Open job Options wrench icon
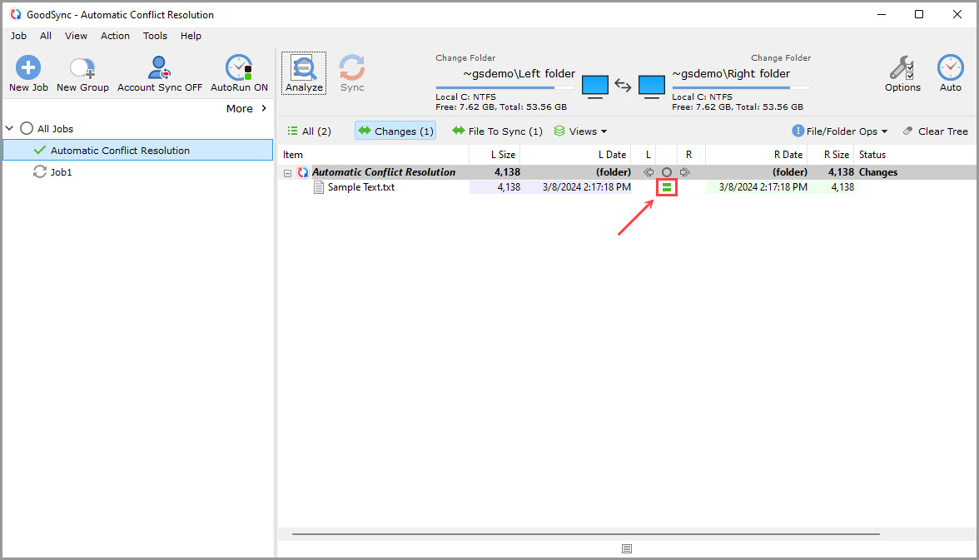Screen dimensions: 979x560 click(x=902, y=67)
